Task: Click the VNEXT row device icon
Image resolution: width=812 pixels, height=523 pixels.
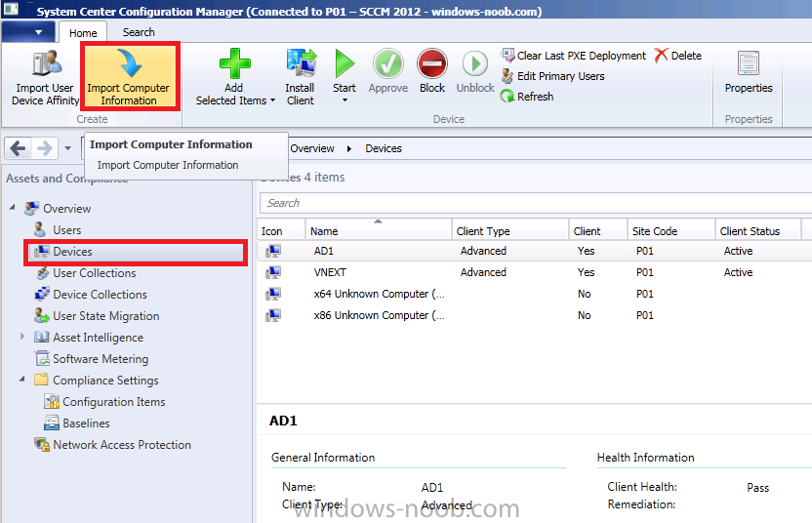Action: (273, 272)
